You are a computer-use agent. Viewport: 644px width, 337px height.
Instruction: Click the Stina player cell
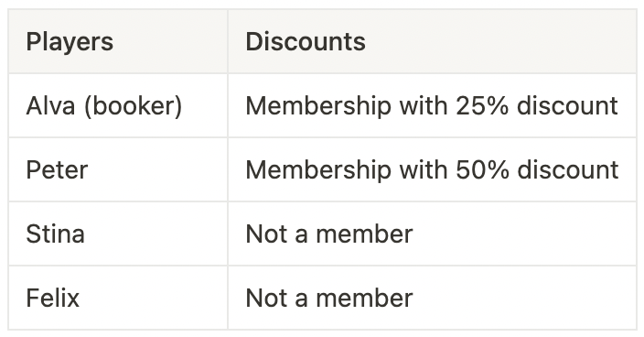(x=118, y=234)
